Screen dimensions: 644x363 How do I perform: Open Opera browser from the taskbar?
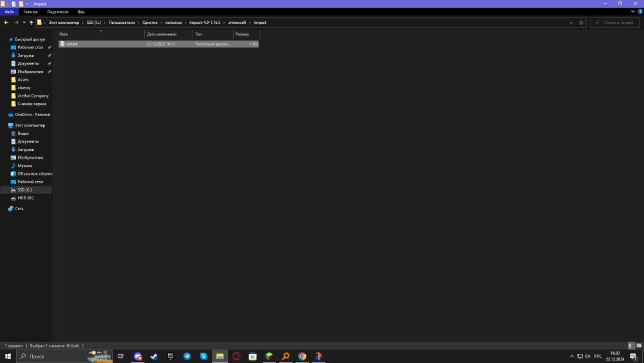pos(236,357)
